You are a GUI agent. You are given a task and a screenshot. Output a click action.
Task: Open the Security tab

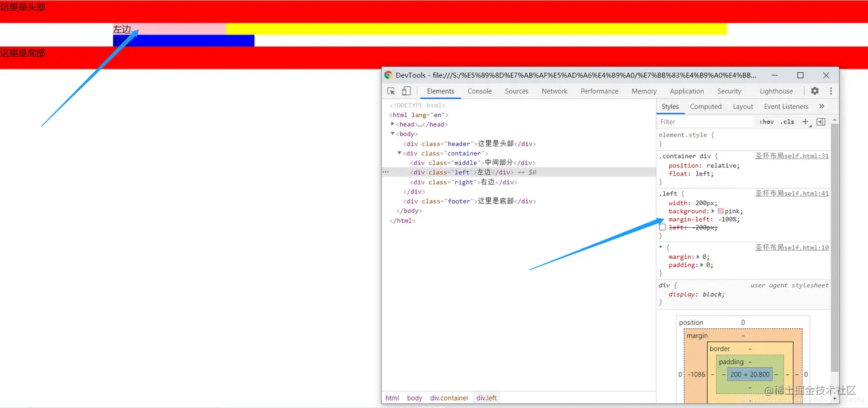tap(729, 91)
